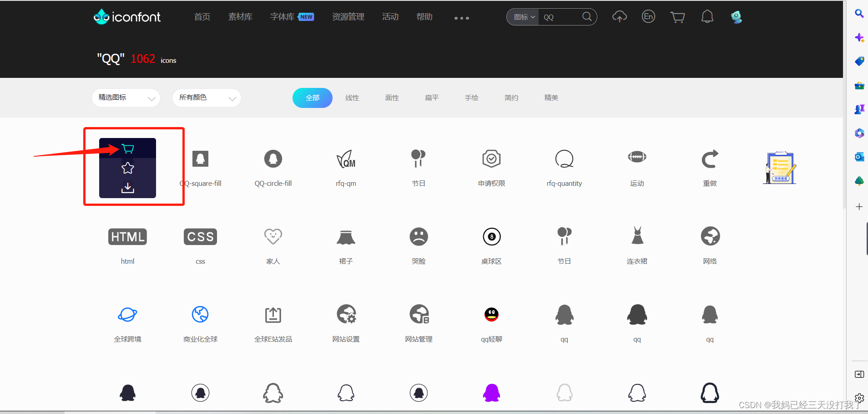Click the iconfont logo to go home
The height and width of the screenshot is (414, 868).
126,16
